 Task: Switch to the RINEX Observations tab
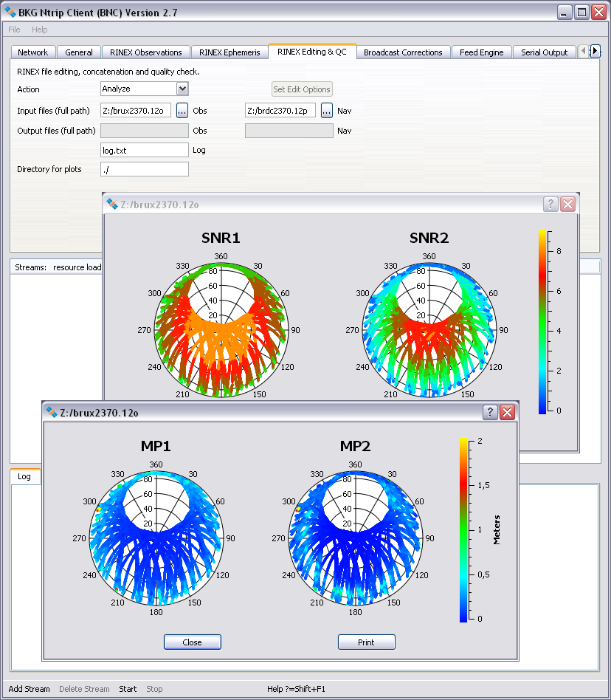tap(145, 52)
